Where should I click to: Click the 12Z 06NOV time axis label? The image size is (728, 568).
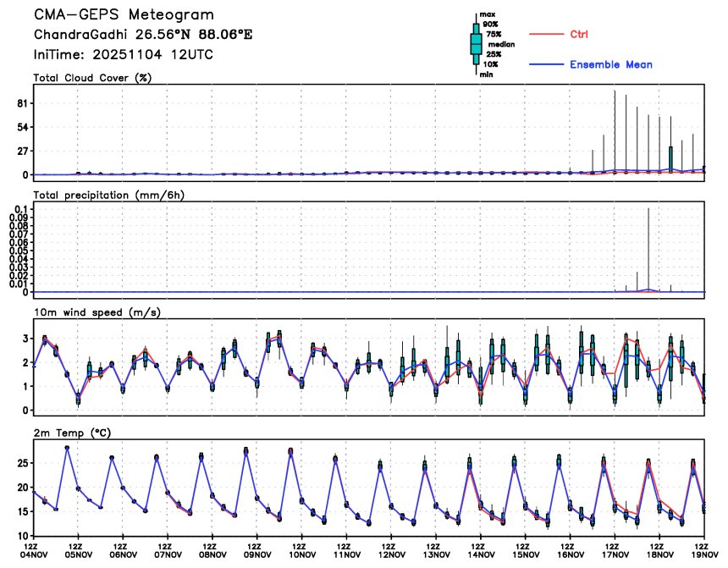123,551
